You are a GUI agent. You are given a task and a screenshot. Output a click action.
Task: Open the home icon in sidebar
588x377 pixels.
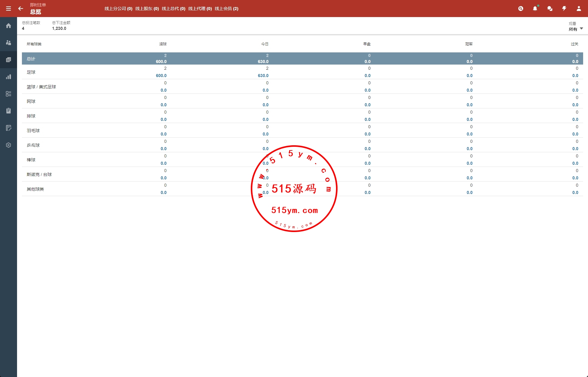[x=9, y=26]
